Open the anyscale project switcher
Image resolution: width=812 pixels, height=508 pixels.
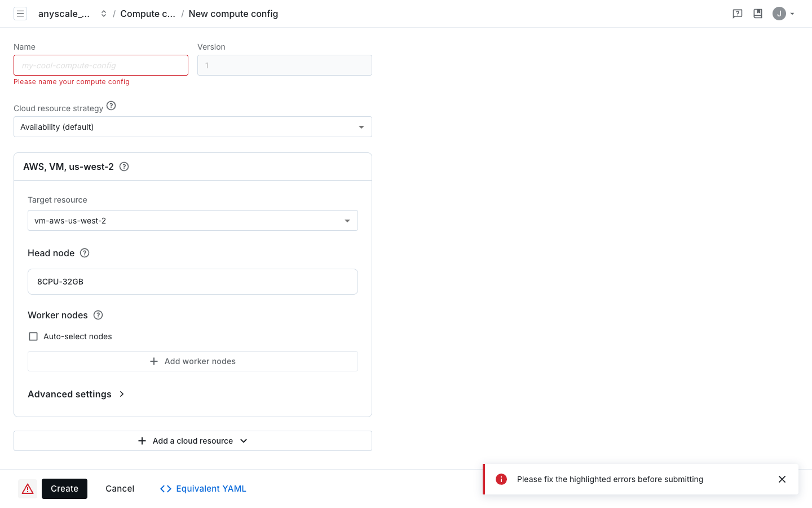(72, 14)
